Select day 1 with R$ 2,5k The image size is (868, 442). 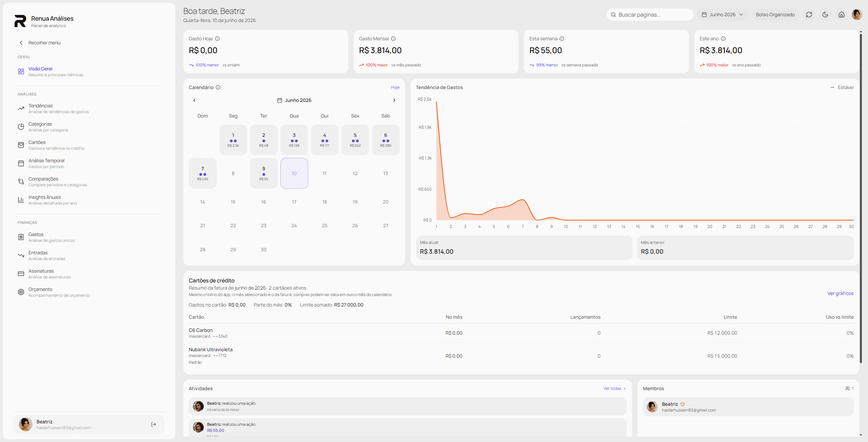click(233, 140)
